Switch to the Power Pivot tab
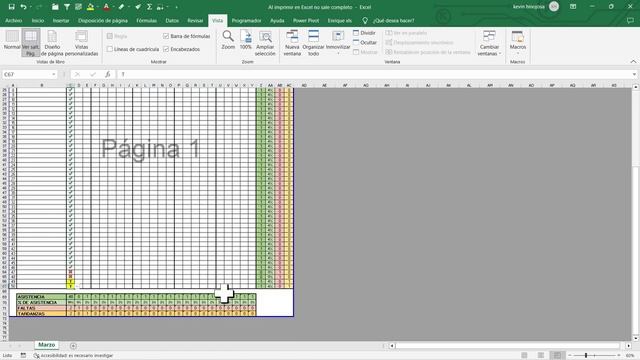 [x=306, y=20]
